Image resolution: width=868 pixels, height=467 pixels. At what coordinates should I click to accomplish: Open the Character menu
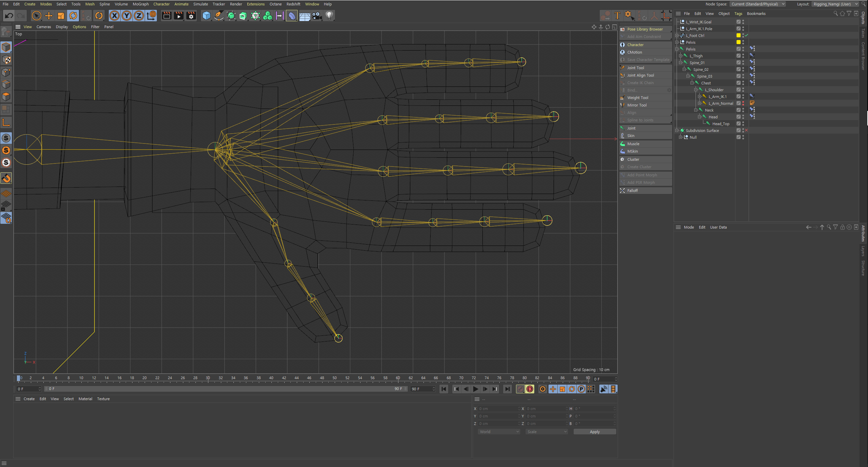161,4
